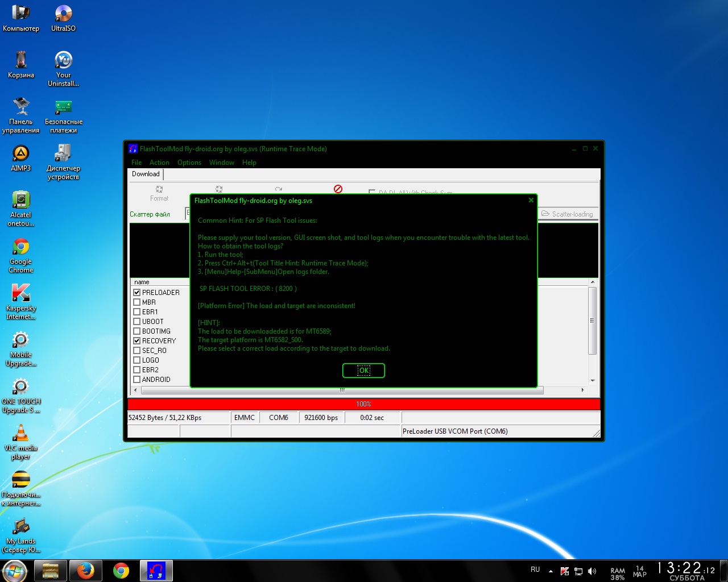Open Google Chrome from the taskbar
Image resolution: width=728 pixels, height=582 pixels.
[121, 571]
